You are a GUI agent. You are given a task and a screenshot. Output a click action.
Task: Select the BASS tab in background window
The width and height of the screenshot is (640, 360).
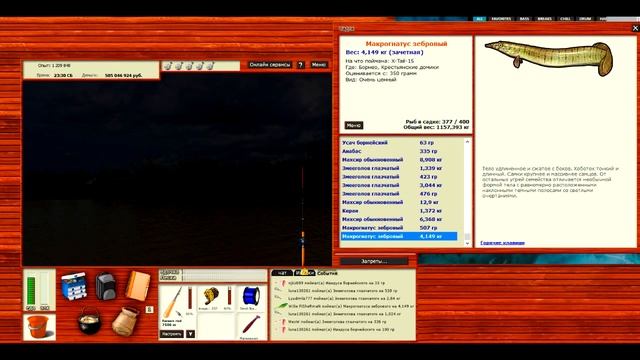[524, 19]
